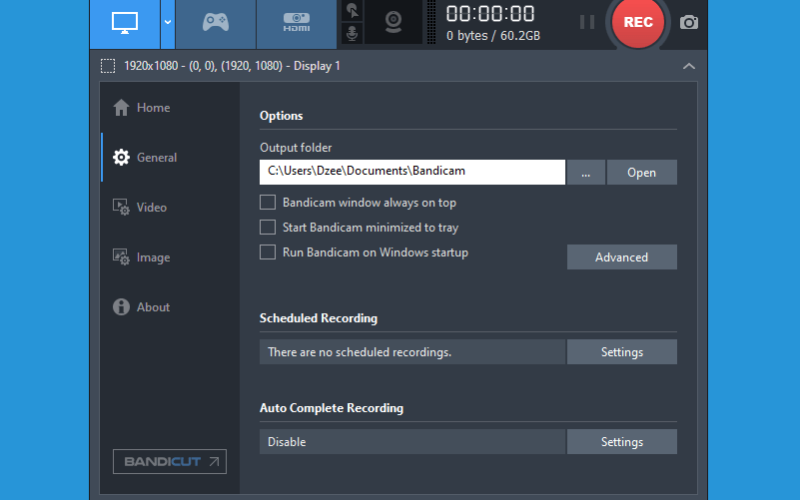This screenshot has width=800, height=500.
Task: Switch to HDMI Device Recording mode
Action: coord(296,23)
